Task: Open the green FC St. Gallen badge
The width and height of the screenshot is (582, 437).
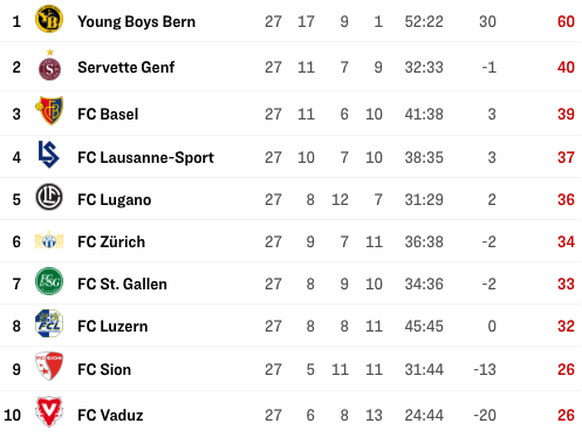Action: 49,281
